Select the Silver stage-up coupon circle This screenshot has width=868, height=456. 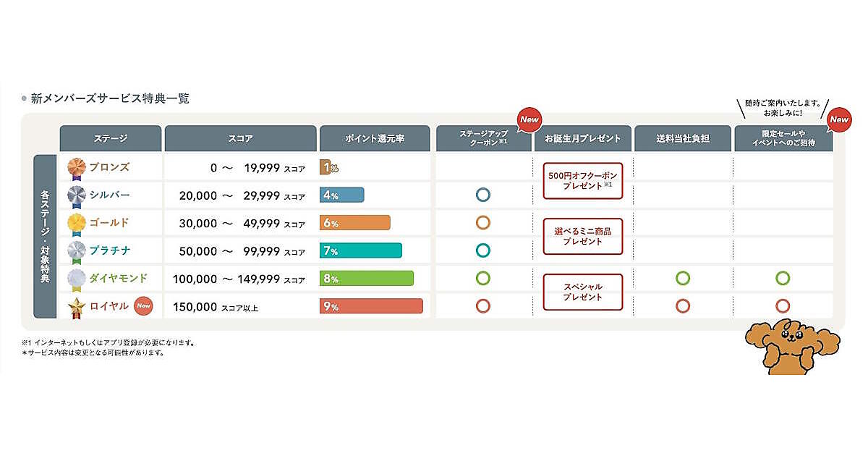pos(483,195)
